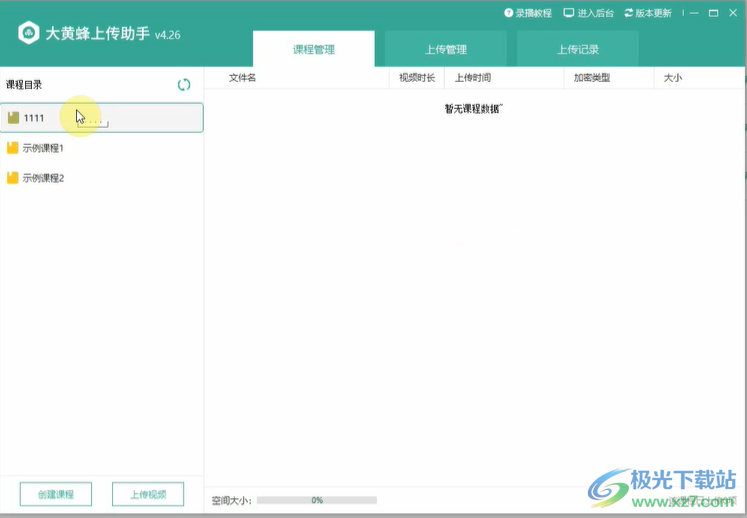This screenshot has height=518, width=747.
Task: Switch to the 上传记录 tab
Action: click(x=578, y=49)
